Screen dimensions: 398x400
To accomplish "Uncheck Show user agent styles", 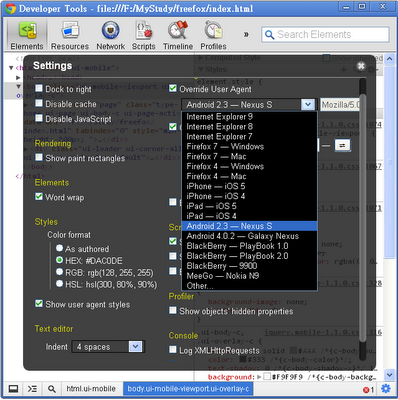I will tap(39, 304).
